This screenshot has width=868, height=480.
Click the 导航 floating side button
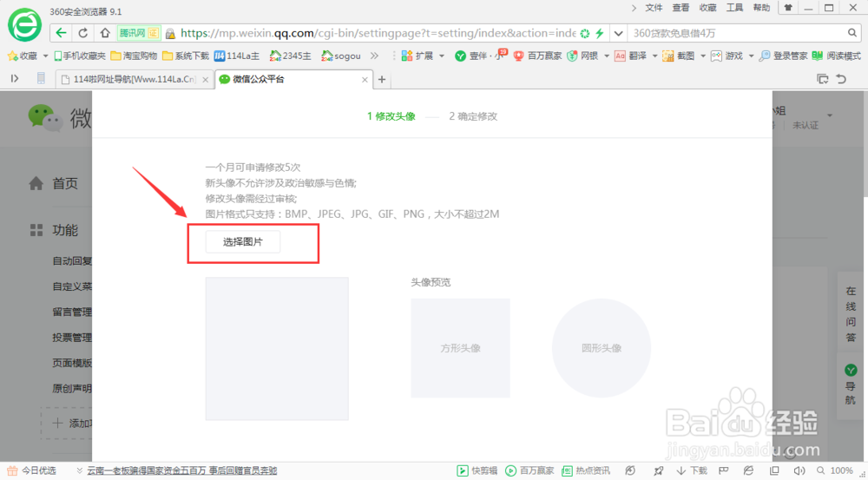coord(851,385)
